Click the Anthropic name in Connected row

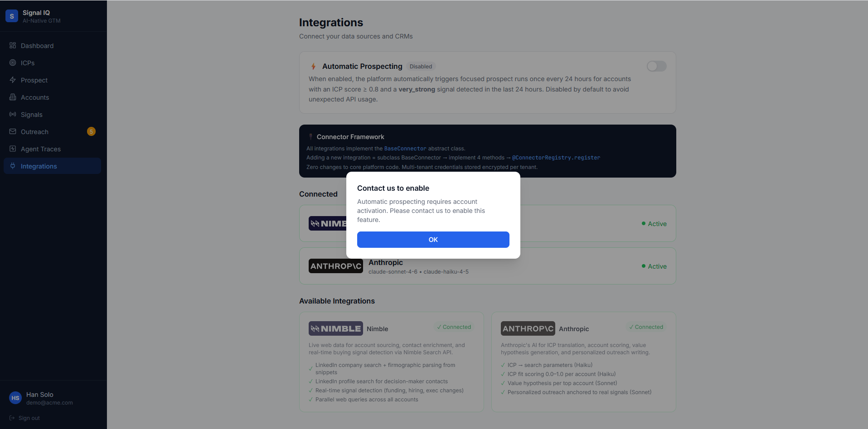(x=386, y=262)
